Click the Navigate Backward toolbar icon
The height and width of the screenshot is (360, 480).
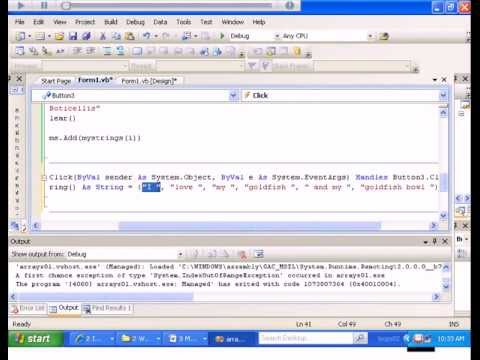(187, 36)
